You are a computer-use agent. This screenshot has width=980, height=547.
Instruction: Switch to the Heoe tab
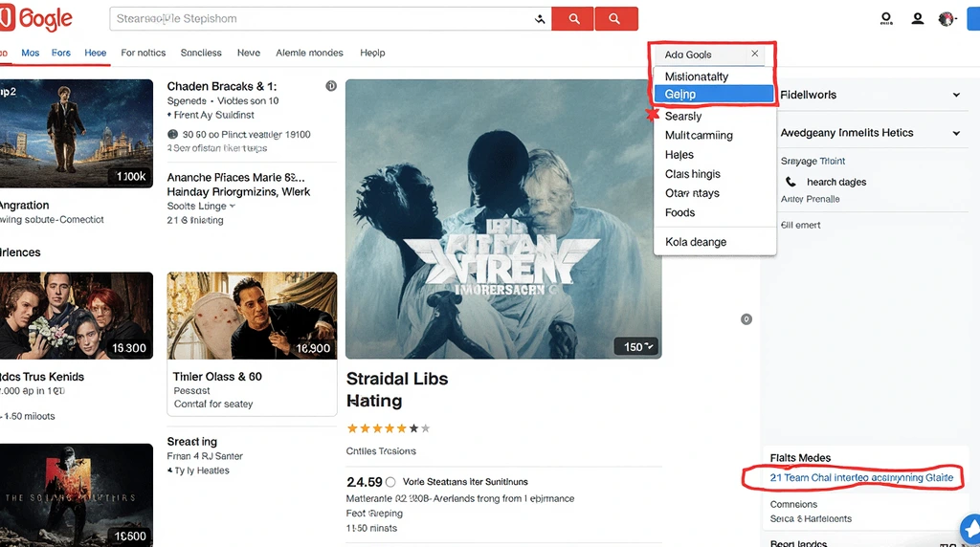pyautogui.click(x=96, y=54)
